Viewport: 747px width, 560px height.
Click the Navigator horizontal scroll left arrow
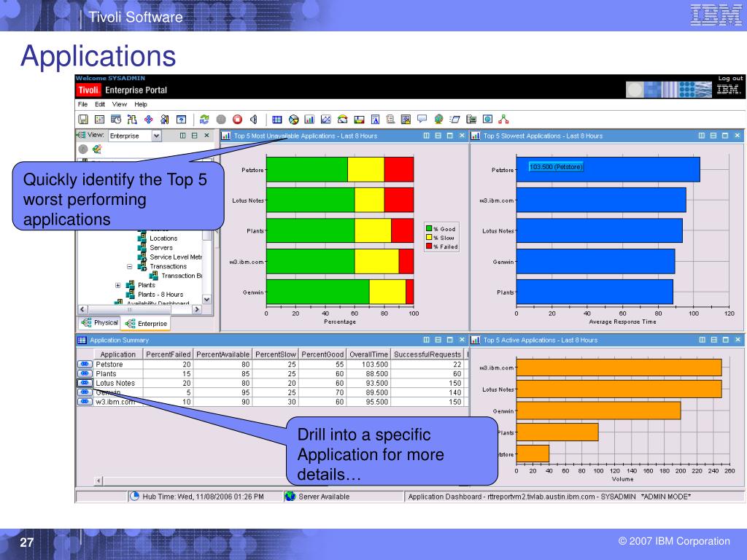coord(82,309)
